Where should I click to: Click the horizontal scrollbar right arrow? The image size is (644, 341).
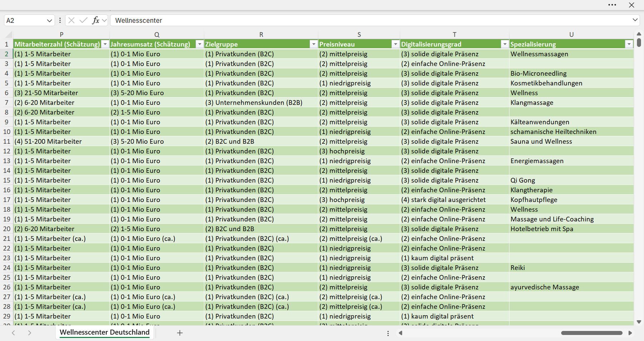[630, 333]
